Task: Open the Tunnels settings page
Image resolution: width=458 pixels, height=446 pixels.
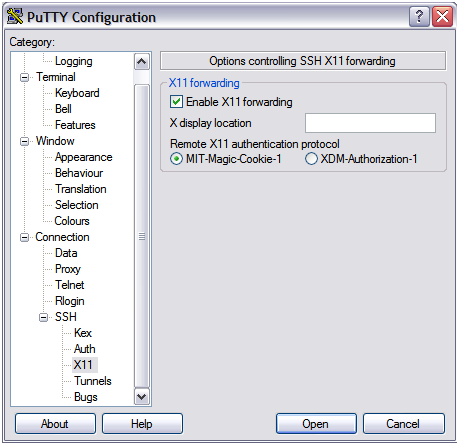Action: click(93, 381)
